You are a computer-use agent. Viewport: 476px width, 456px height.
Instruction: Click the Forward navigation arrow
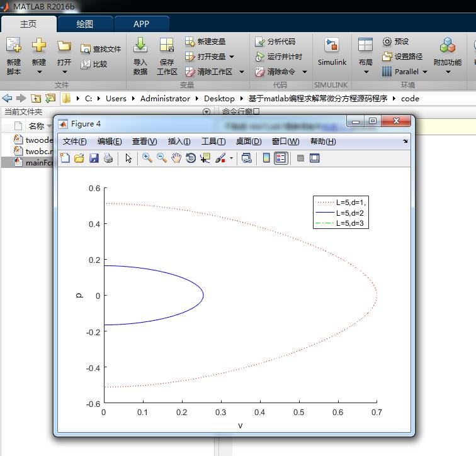coord(21,98)
